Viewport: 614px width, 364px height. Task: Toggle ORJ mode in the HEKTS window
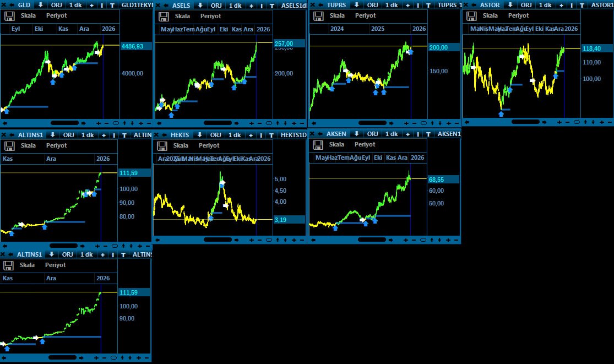(215, 135)
